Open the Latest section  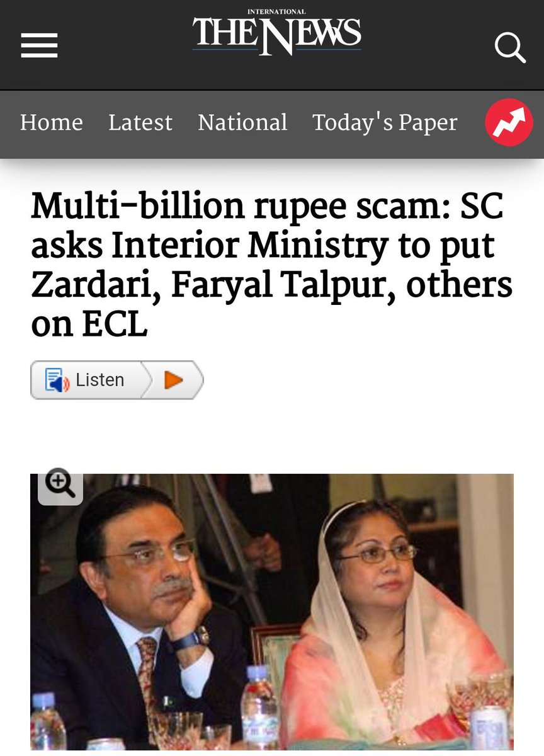pyautogui.click(x=140, y=122)
